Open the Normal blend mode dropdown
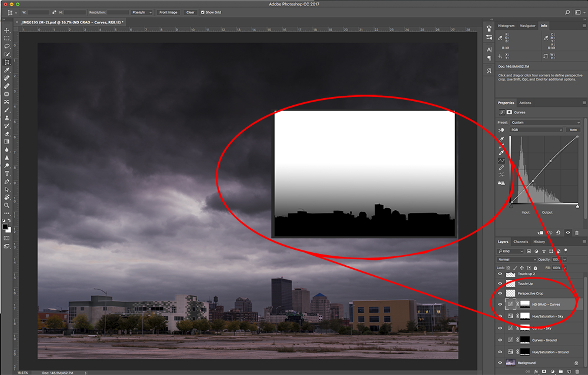 tap(517, 259)
